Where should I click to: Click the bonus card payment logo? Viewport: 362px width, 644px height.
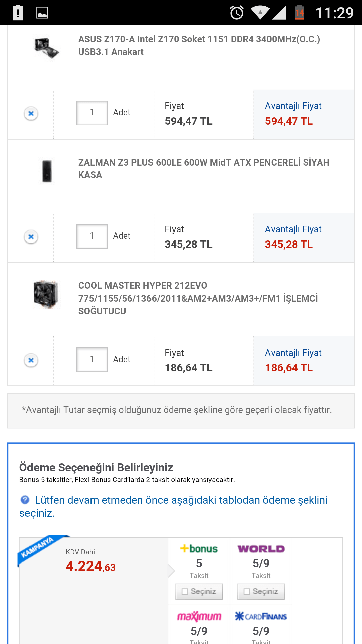[198, 549]
